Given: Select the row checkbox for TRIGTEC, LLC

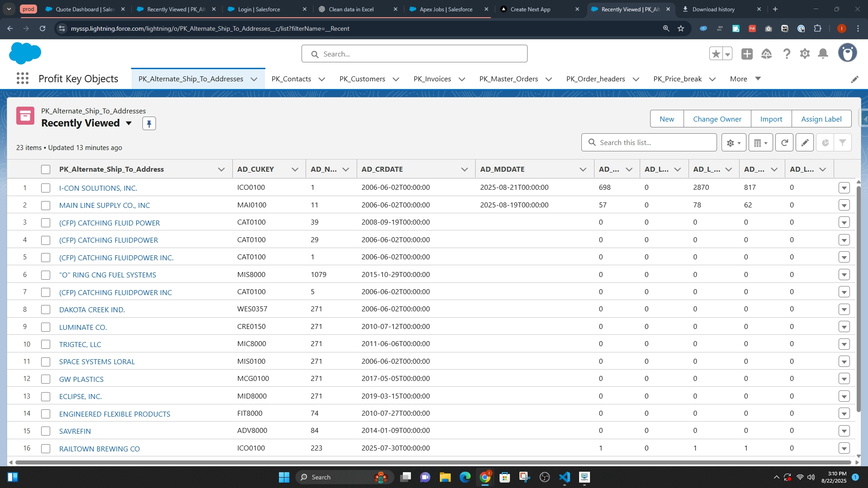Looking at the screenshot, I should (46, 345).
